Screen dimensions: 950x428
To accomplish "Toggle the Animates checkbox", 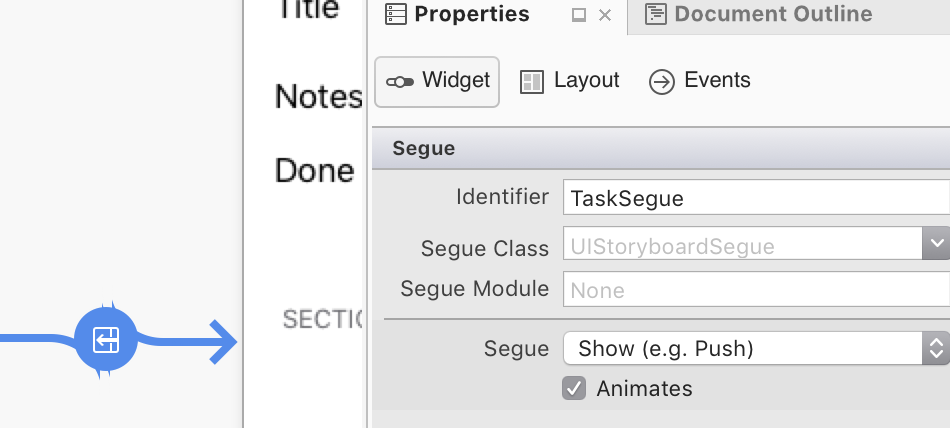I will point(574,388).
